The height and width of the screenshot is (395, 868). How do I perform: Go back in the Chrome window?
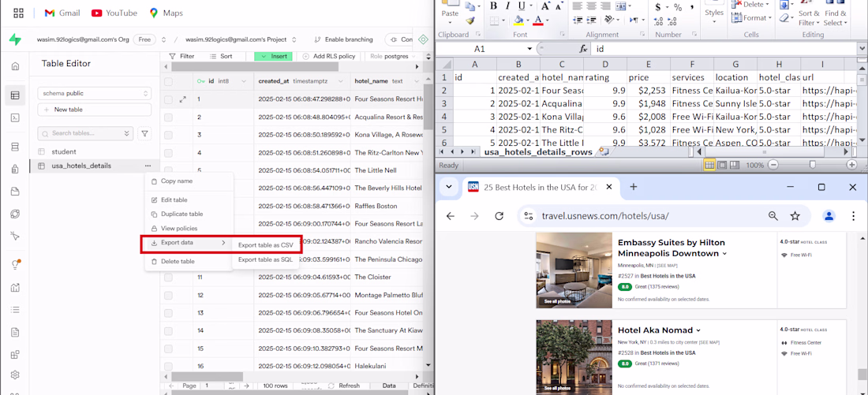tap(450, 216)
